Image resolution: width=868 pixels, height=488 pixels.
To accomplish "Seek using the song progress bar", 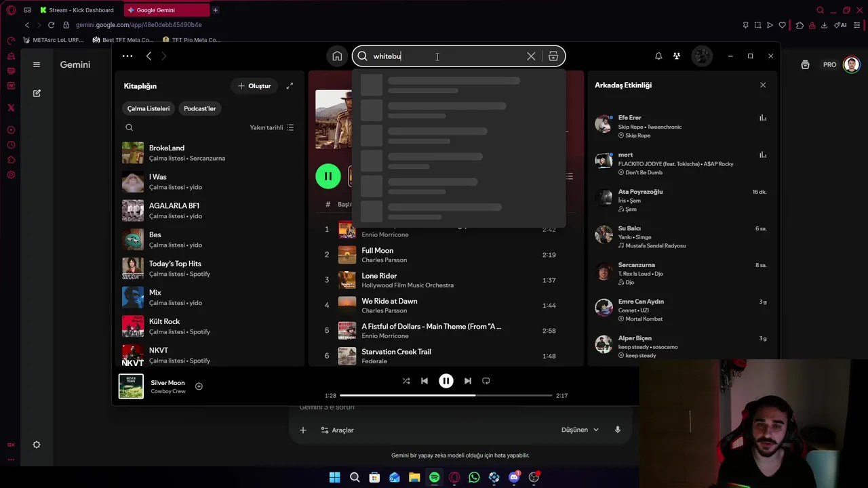I will (x=446, y=395).
